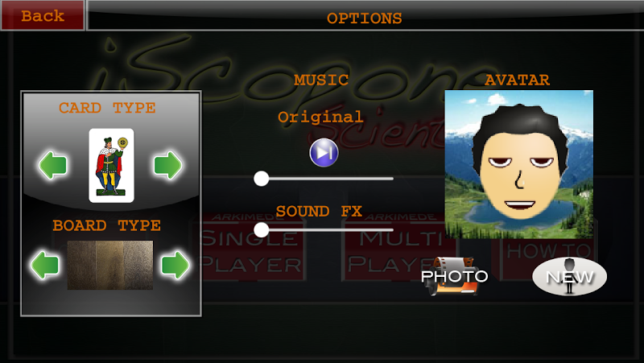This screenshot has width=644, height=363.
Task: Click the AVATAR section heading
Action: (517, 80)
